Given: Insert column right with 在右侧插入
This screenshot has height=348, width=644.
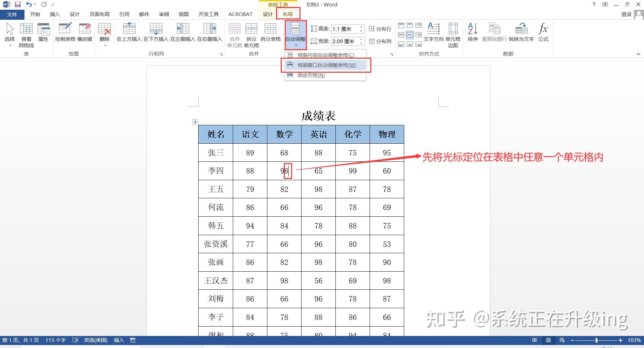Looking at the screenshot, I should [x=210, y=32].
